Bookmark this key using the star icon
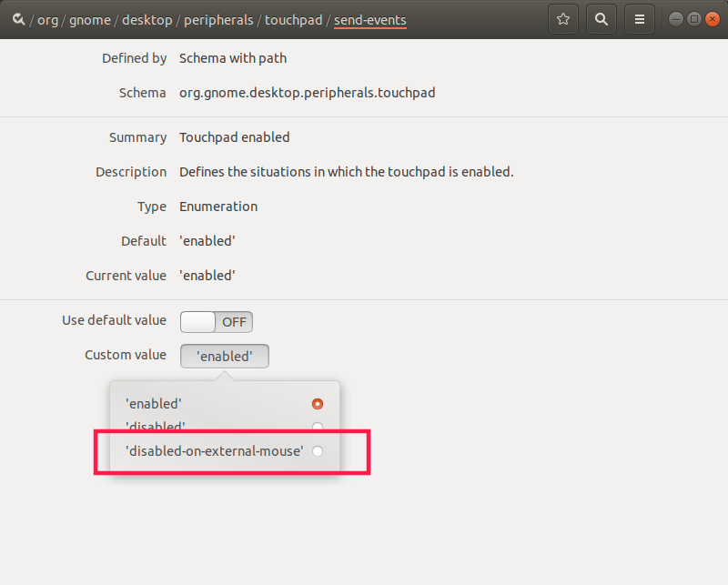 (562, 18)
